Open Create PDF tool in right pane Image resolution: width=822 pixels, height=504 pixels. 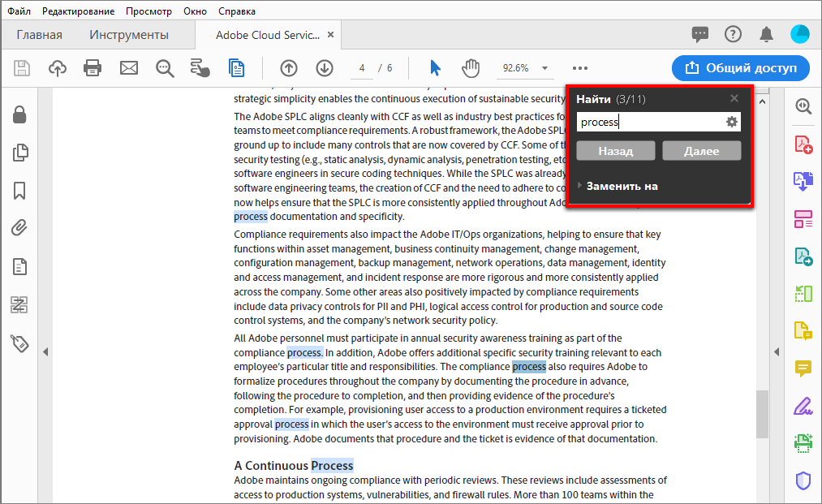(803, 144)
